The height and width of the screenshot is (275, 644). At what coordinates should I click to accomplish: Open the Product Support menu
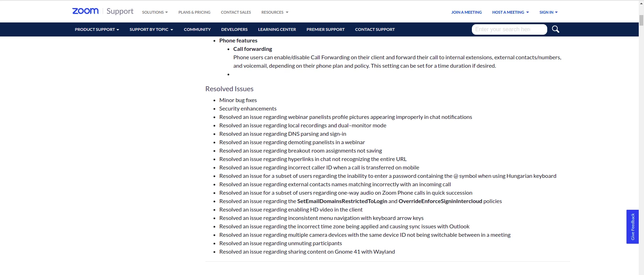(x=97, y=29)
